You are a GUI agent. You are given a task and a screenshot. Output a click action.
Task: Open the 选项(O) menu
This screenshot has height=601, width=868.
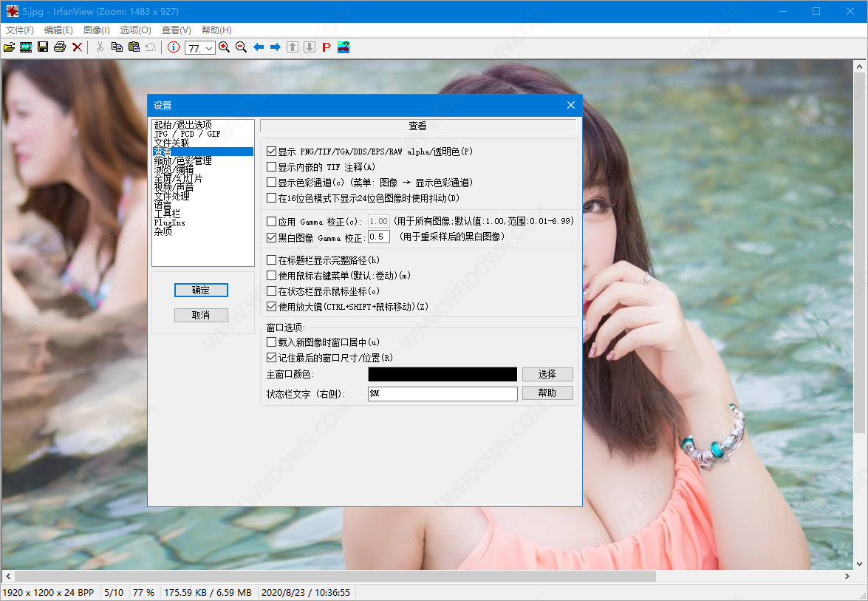tap(135, 30)
